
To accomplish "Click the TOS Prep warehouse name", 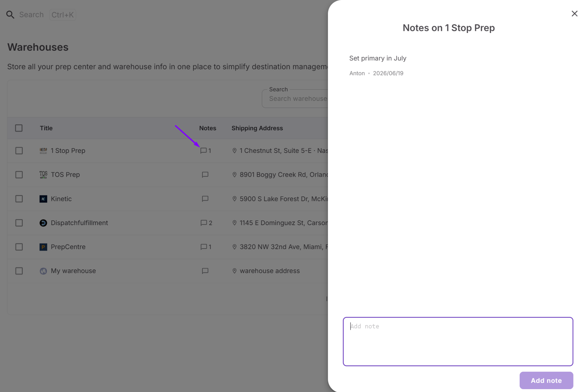I will [65, 175].
